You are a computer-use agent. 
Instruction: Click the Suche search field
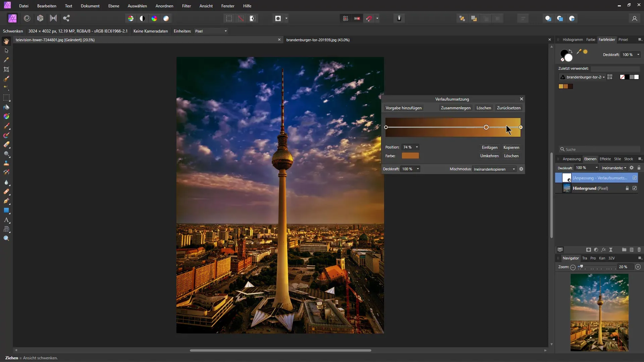click(x=599, y=149)
